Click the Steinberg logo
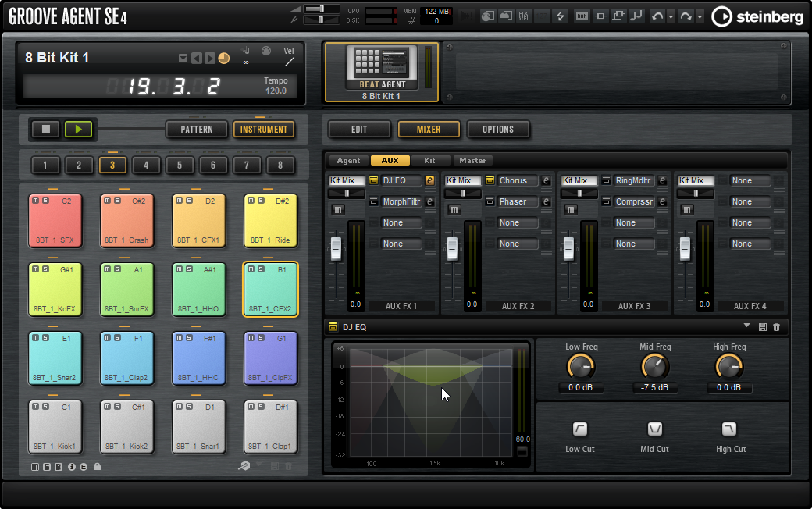Viewport: 812px width, 509px height. (757, 16)
